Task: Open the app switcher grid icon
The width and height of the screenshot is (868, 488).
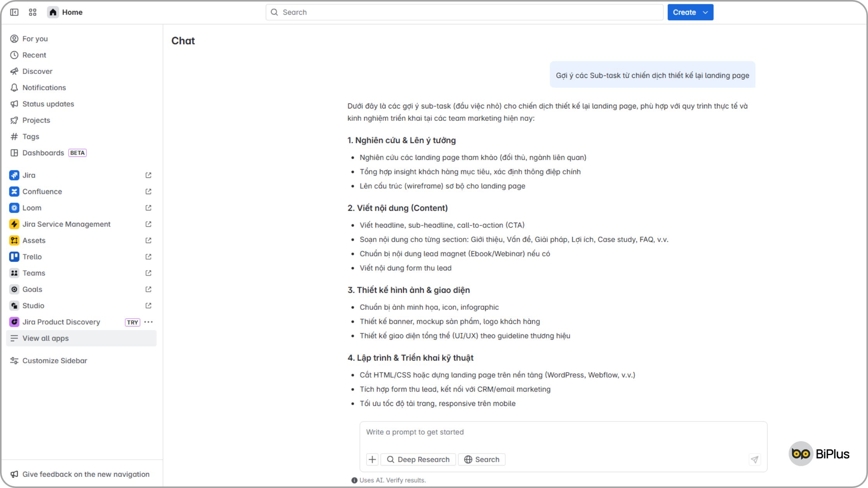Action: (x=33, y=12)
